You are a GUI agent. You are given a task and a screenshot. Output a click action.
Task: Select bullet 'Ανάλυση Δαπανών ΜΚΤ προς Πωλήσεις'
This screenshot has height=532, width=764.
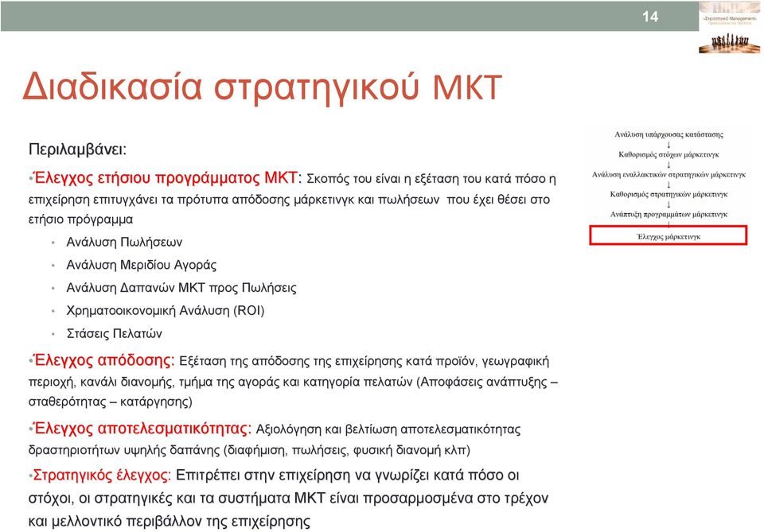pyautogui.click(x=181, y=288)
